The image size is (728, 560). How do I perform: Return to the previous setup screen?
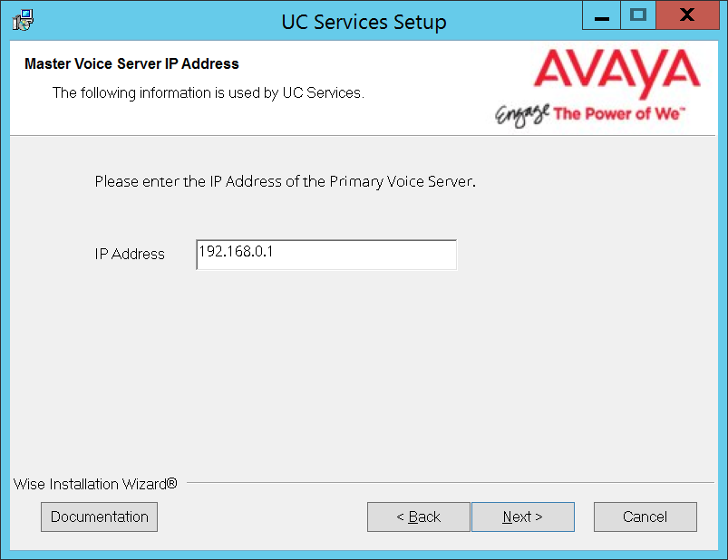(418, 517)
